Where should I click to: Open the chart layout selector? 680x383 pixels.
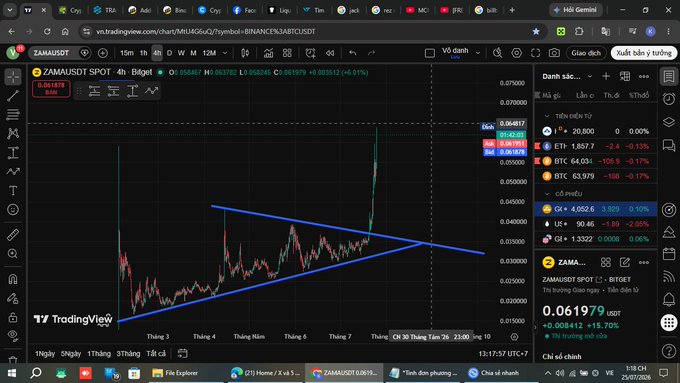coord(430,53)
